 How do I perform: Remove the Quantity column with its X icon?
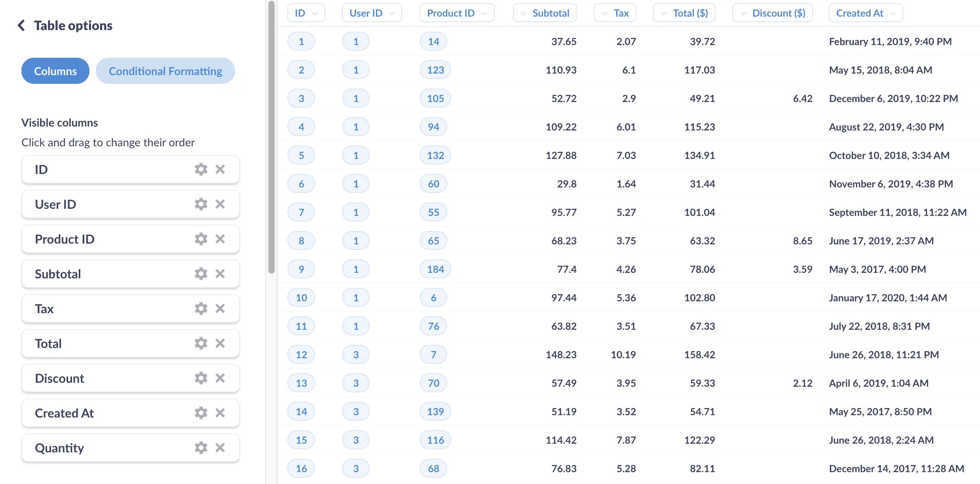click(x=220, y=448)
